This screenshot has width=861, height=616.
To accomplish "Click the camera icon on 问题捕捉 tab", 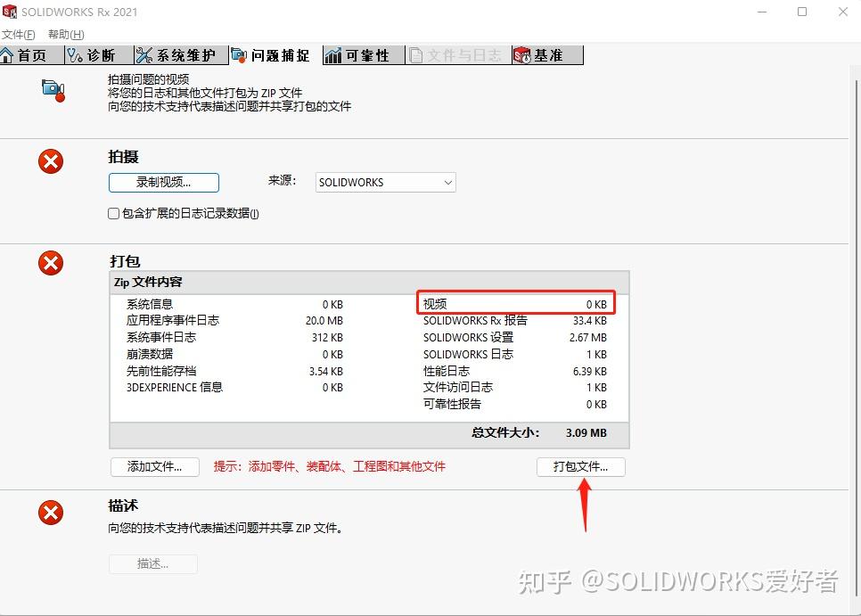I will pos(239,55).
